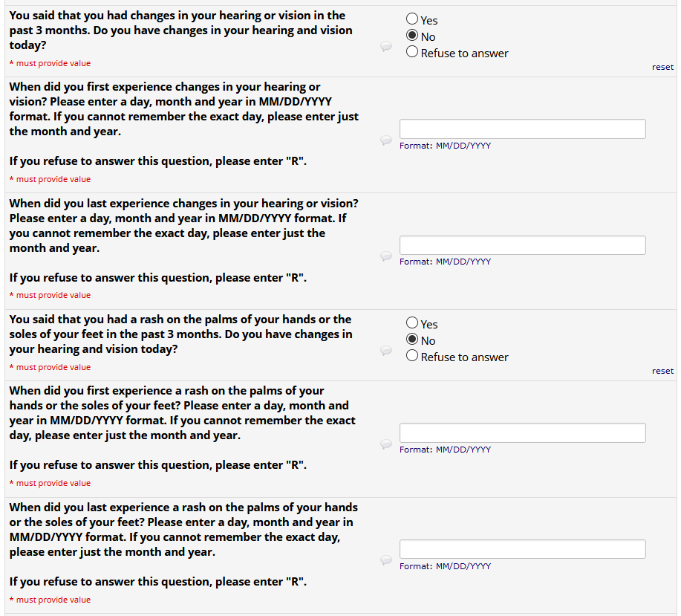681x616 pixels.
Task: Focus the first rash experience date field
Action: 523,433
